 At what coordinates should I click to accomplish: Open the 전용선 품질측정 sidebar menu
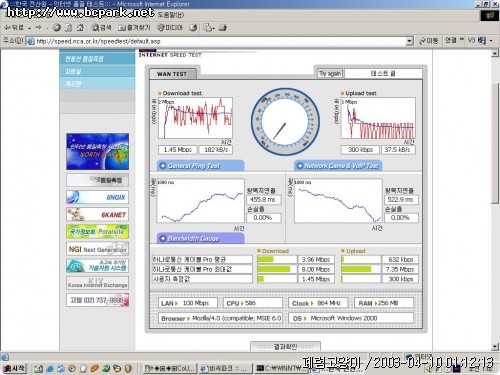(x=97, y=59)
